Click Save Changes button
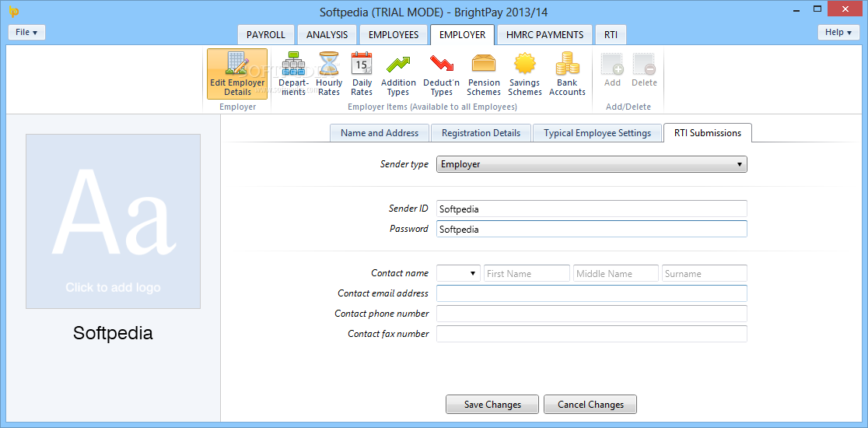This screenshot has height=428, width=868. (x=492, y=404)
